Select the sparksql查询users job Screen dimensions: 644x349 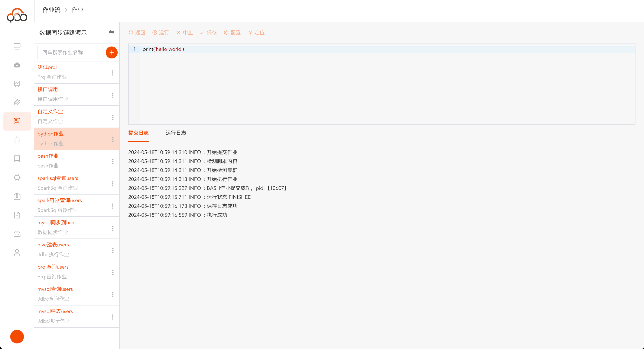tap(58, 178)
